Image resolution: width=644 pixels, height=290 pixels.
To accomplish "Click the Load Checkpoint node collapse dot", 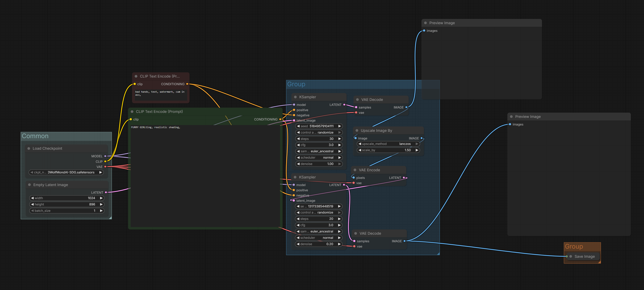I will tap(29, 148).
